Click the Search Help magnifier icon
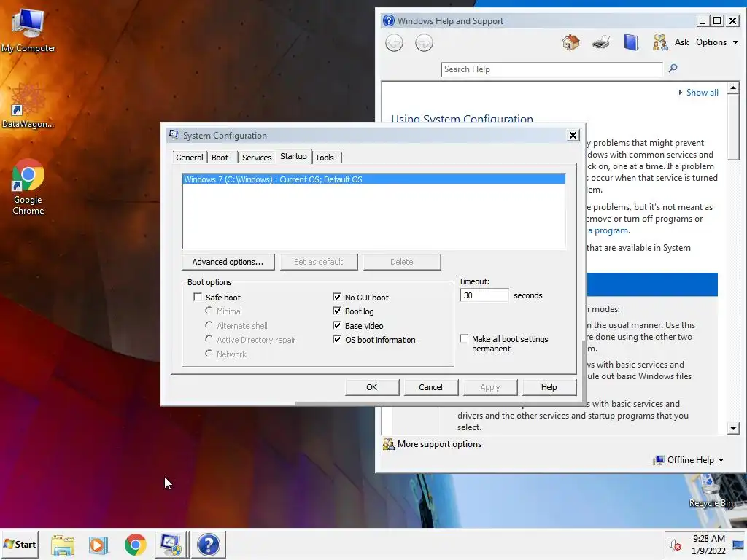 point(673,68)
